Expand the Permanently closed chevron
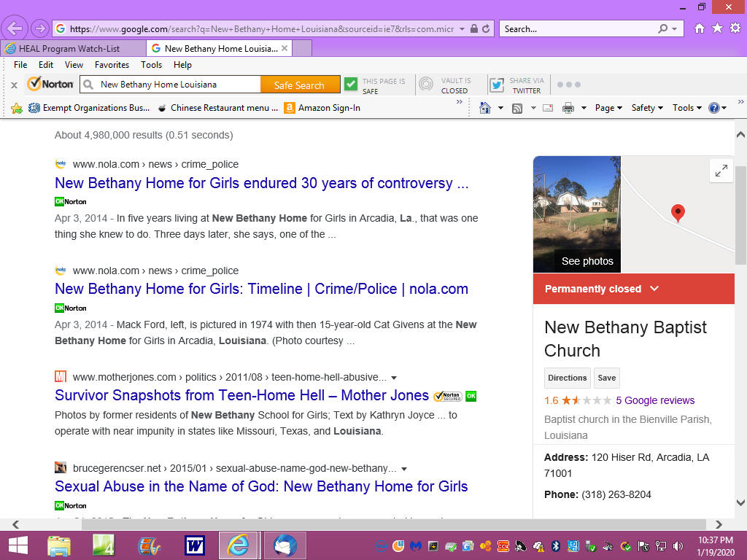 coord(654,289)
